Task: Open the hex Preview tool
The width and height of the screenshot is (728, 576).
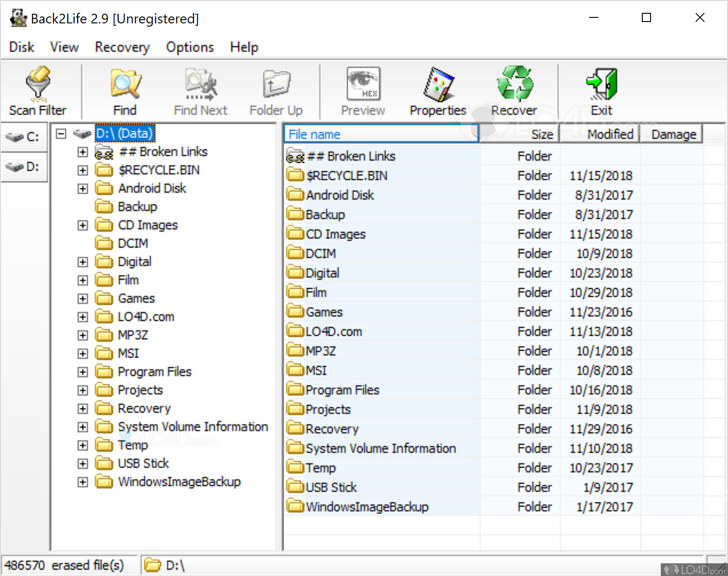Action: click(363, 84)
